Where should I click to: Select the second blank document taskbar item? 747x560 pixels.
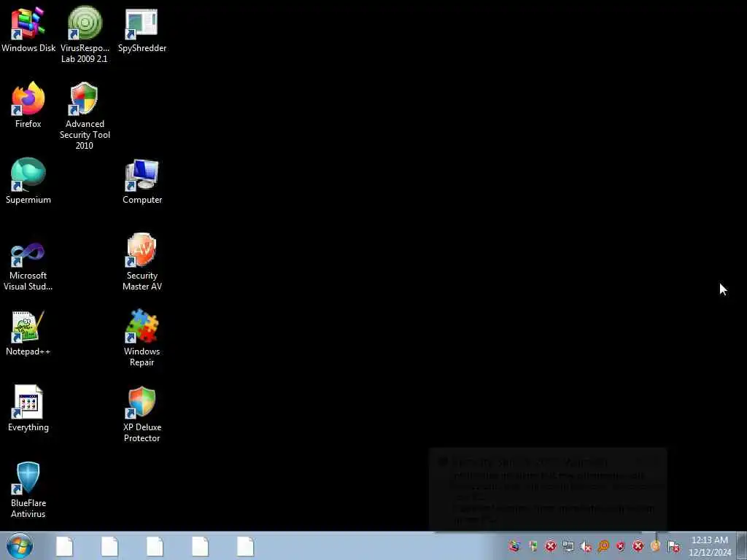point(109,546)
